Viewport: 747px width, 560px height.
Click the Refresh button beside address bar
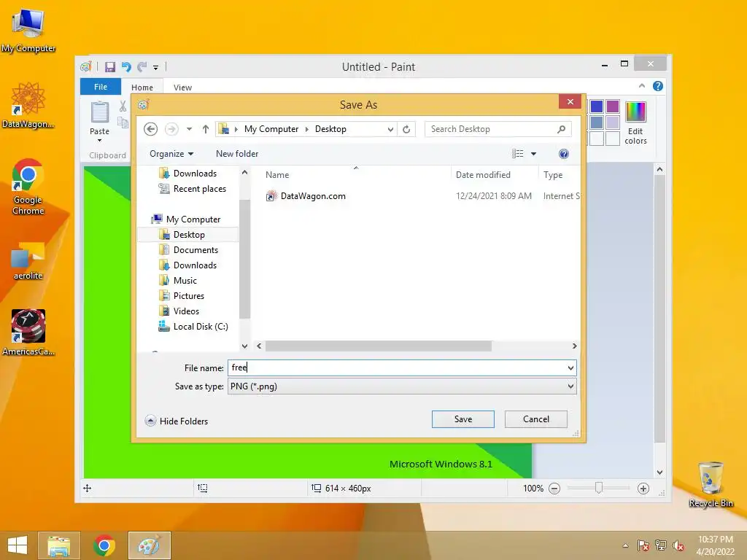(406, 130)
